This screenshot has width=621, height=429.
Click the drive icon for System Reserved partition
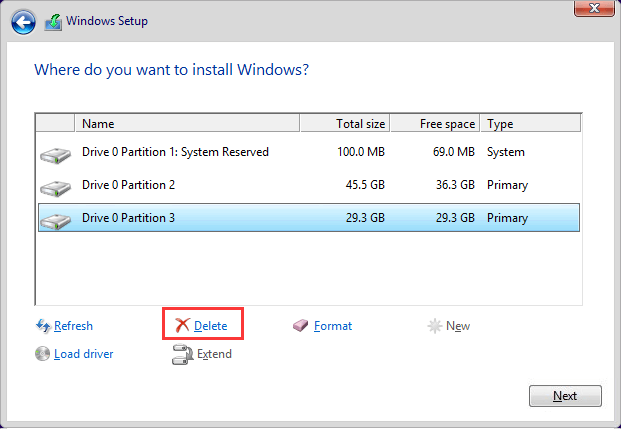coord(55,154)
